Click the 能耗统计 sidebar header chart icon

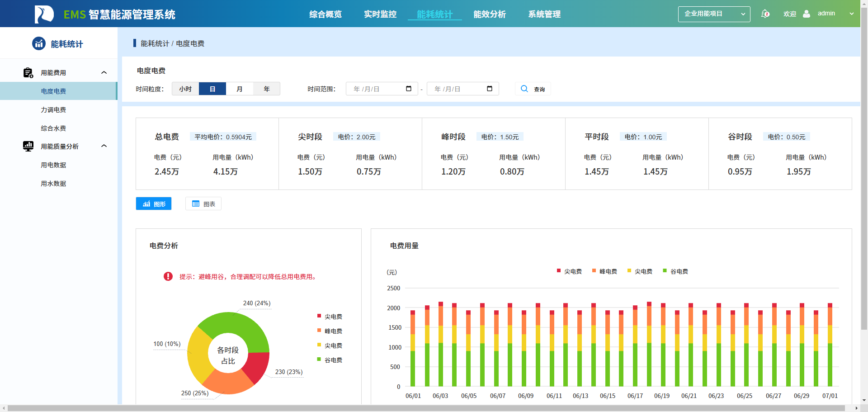pyautogui.click(x=39, y=43)
